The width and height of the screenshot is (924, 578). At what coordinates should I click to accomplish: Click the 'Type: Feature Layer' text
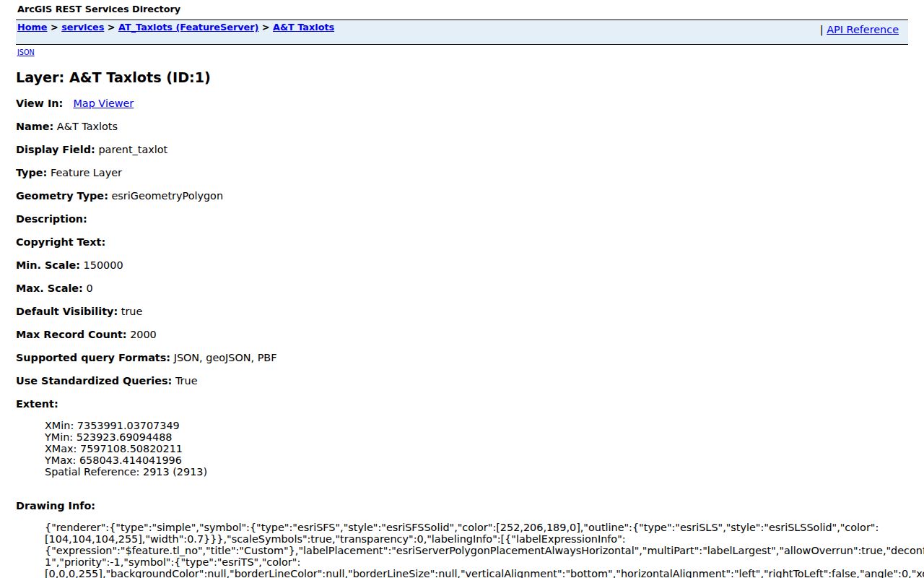coord(69,173)
